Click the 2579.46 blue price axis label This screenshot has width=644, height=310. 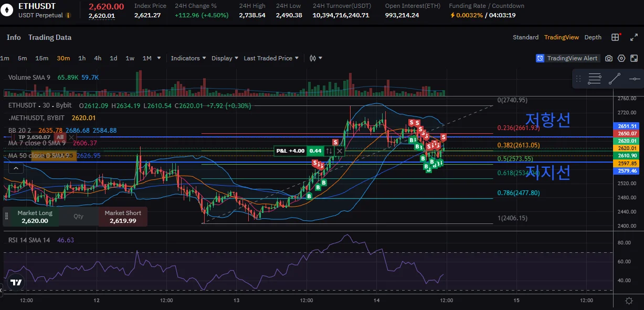point(627,170)
